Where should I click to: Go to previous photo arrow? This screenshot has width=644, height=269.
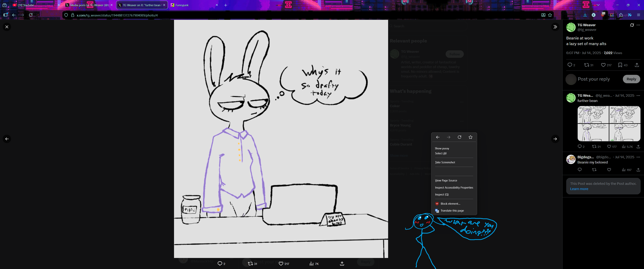pyautogui.click(x=7, y=139)
